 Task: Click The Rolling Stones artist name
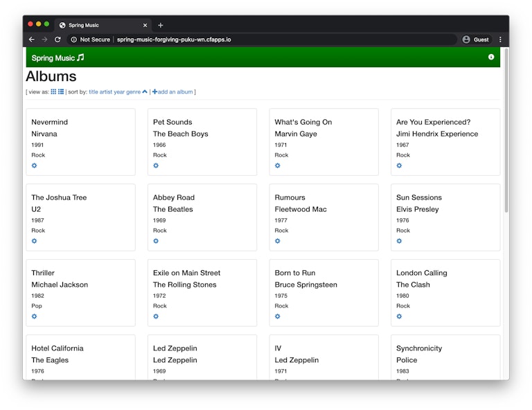pos(184,285)
